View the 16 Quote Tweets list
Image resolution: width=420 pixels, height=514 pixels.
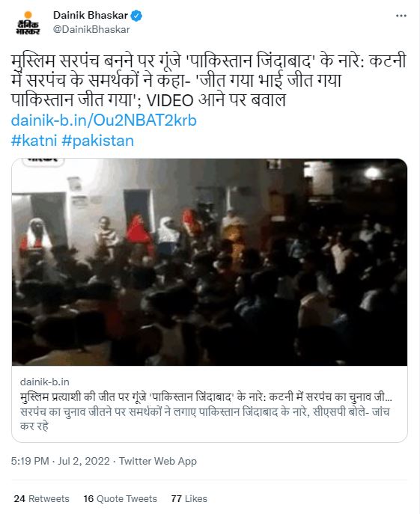click(x=120, y=498)
